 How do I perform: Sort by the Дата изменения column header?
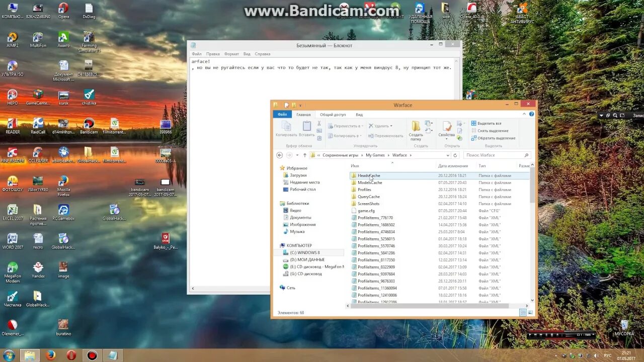453,166
